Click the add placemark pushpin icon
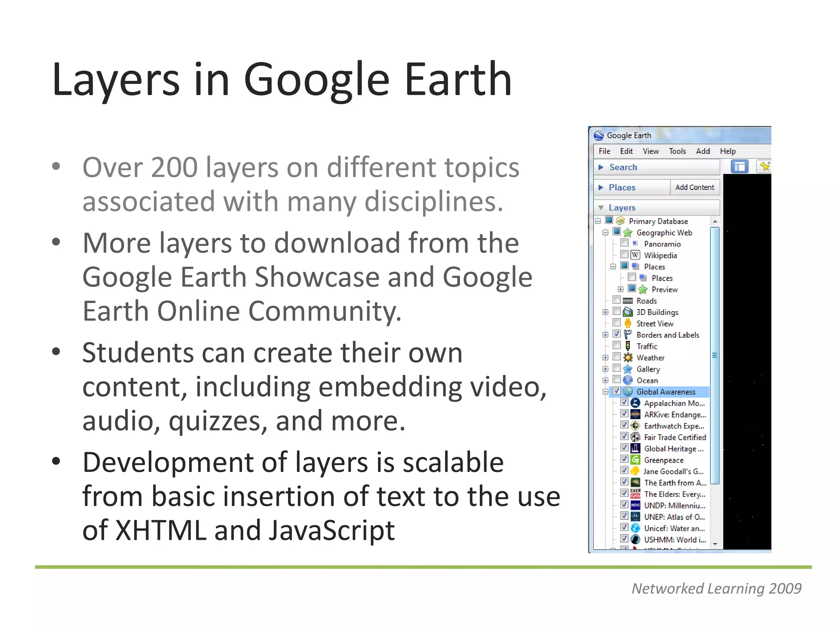The image size is (840, 630). coord(765,167)
